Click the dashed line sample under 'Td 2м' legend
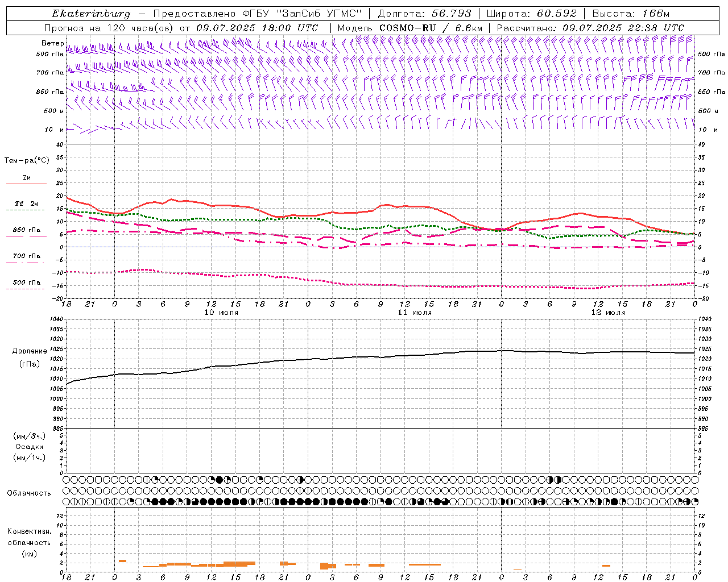Viewport: 728px width, 582px height. (x=26, y=210)
